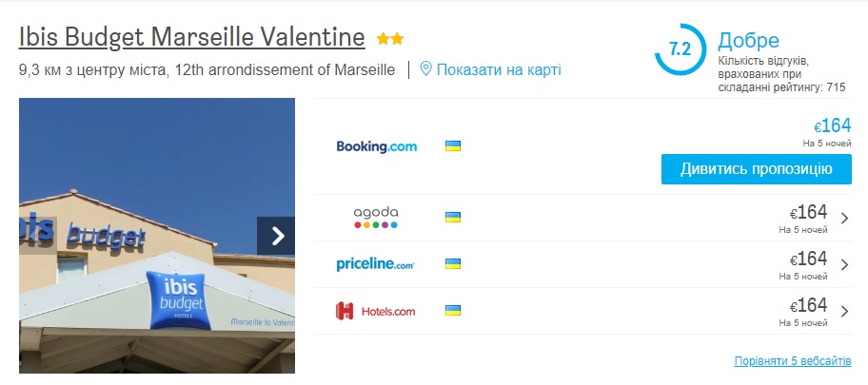Open the Порівняти 5 вебсайтів link
Viewport: 868px width, 385px height.
[799, 361]
